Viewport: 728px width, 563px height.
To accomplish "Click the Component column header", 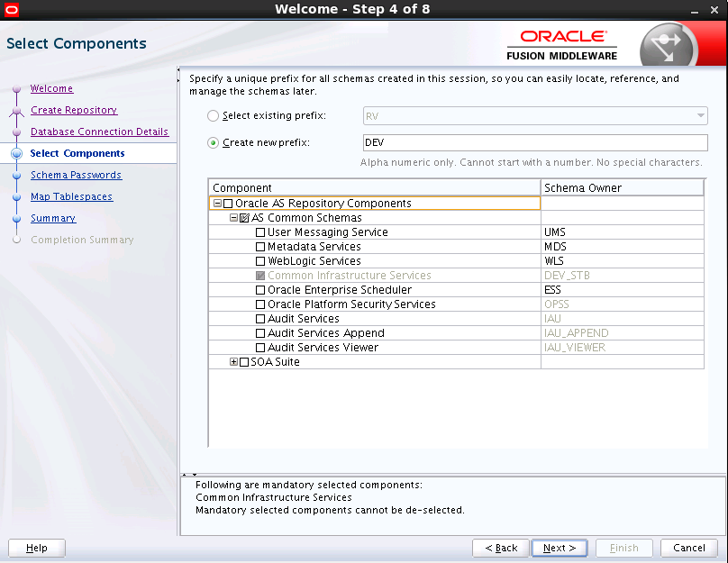I will pos(374,187).
